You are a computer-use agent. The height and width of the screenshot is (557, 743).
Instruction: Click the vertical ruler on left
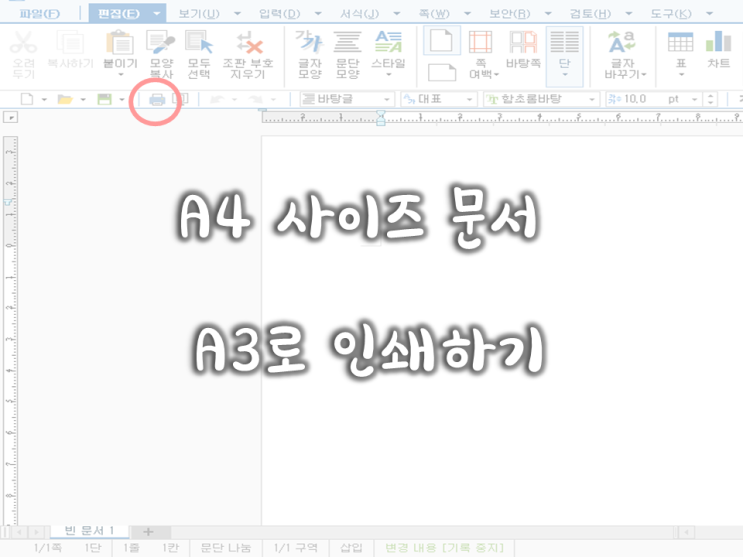click(10, 330)
